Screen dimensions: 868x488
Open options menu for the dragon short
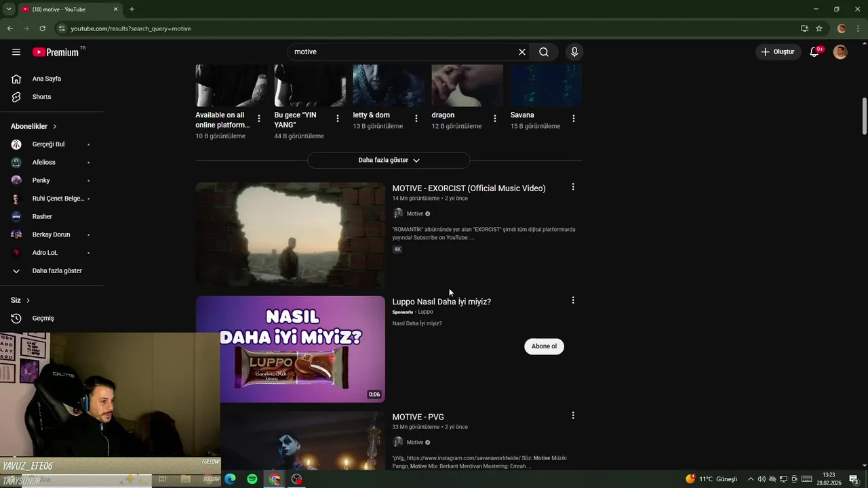(495, 119)
